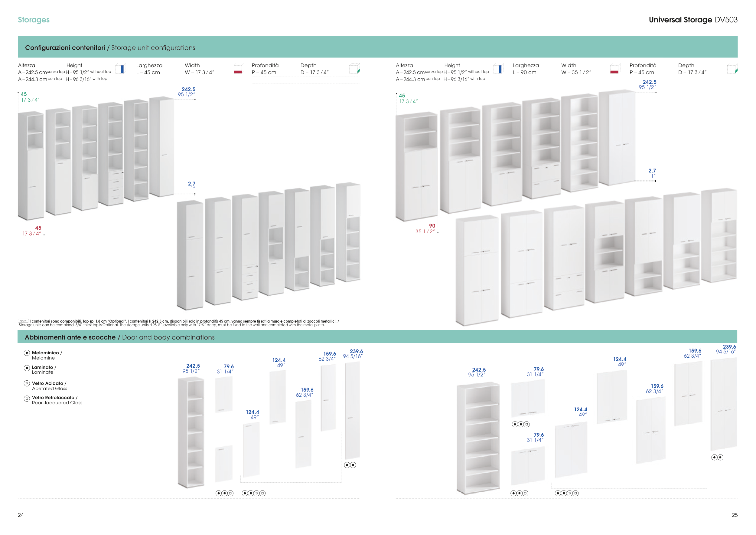Screen dimensions: 756x535
Task: Click the Vetro Acidato triangle symbol in legend
Action: [x=27, y=383]
